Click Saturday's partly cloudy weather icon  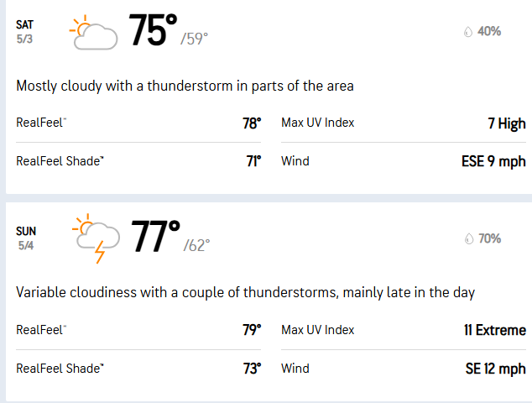[94, 34]
